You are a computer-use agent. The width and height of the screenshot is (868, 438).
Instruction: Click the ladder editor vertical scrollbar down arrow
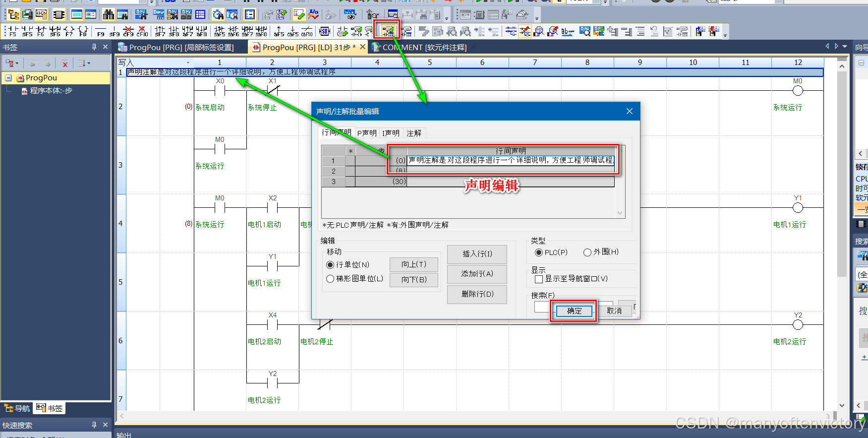point(842,405)
